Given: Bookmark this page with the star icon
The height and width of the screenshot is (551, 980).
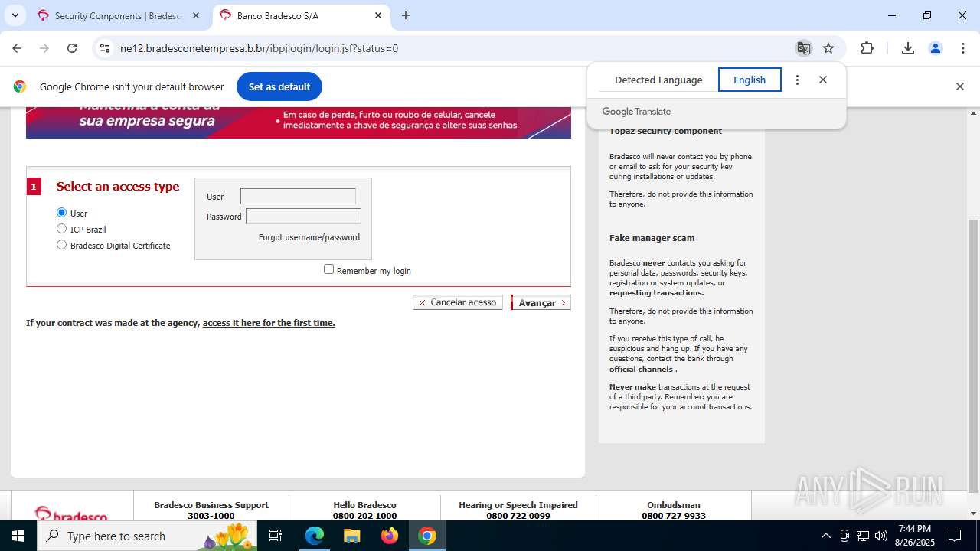Looking at the screenshot, I should (828, 48).
